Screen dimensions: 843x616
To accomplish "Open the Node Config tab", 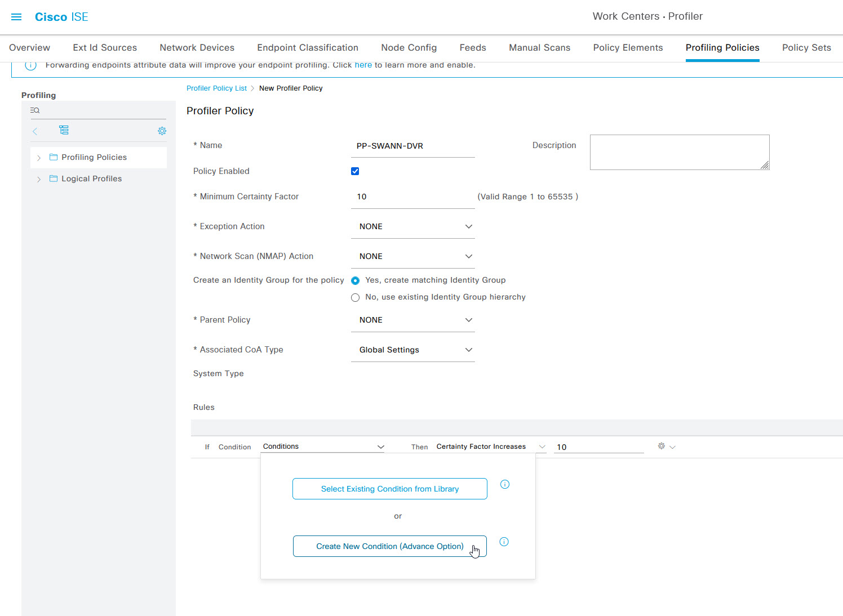I will 409,48.
